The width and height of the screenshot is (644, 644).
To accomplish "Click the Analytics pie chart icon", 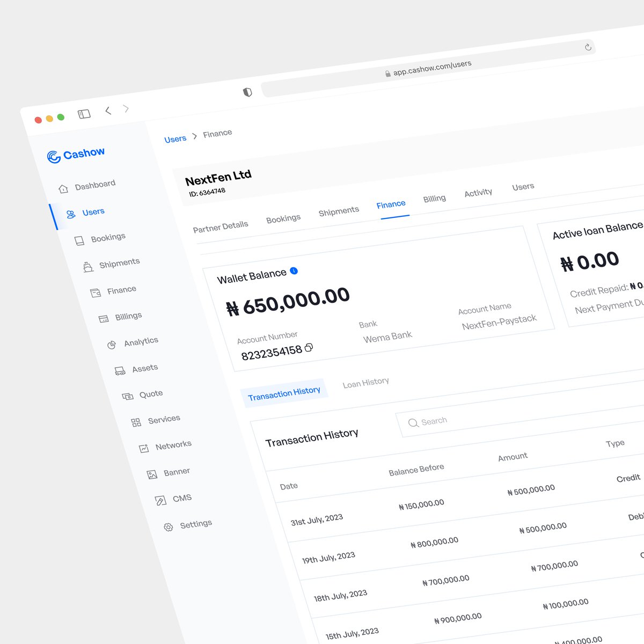I will [112, 345].
